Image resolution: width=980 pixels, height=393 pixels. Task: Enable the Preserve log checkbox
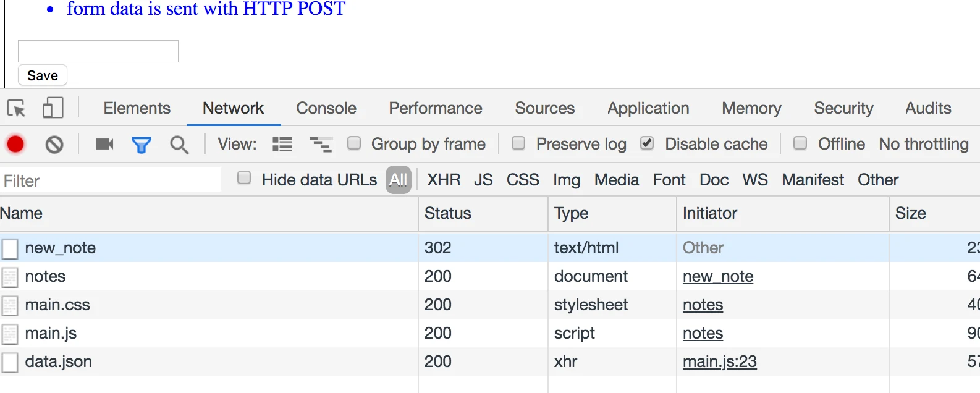click(518, 143)
